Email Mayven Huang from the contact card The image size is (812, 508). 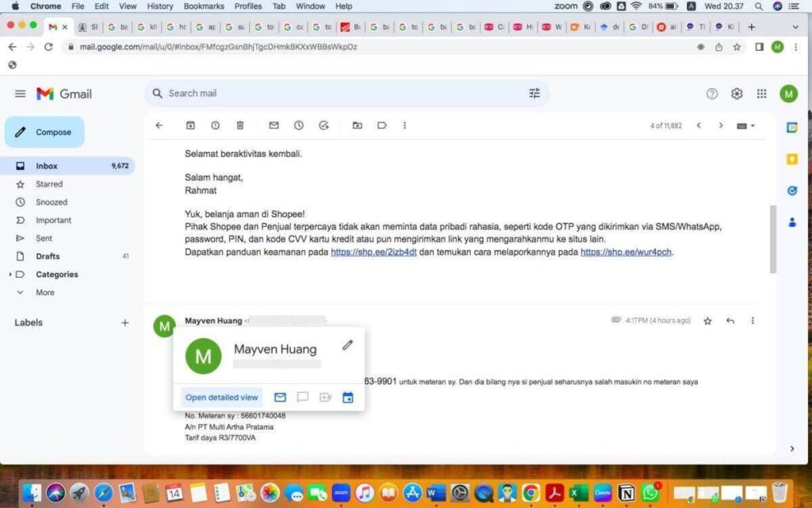tap(279, 397)
